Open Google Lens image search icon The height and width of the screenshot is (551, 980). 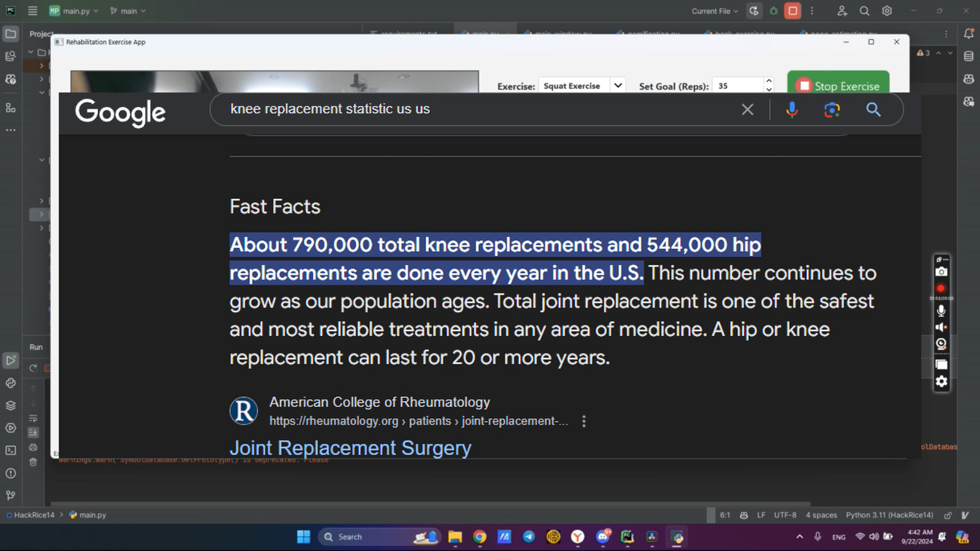(x=832, y=110)
